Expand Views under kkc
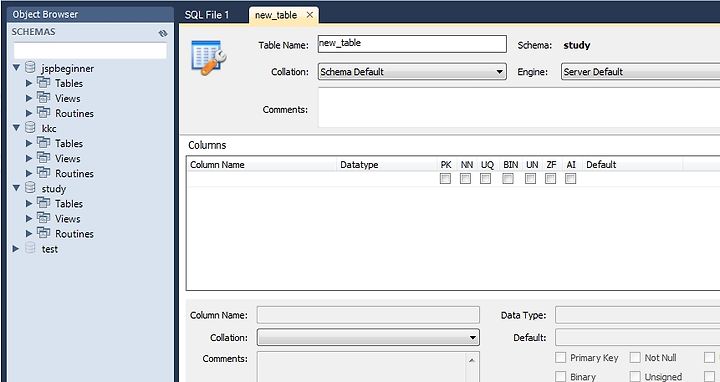The width and height of the screenshot is (720, 382). pyautogui.click(x=29, y=158)
